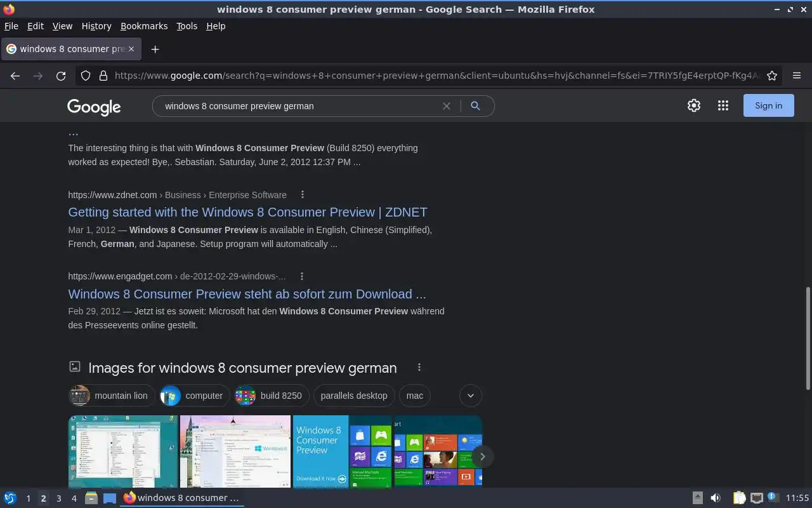This screenshot has height=508, width=812.
Task: Open more options for Images section
Action: pos(419,367)
